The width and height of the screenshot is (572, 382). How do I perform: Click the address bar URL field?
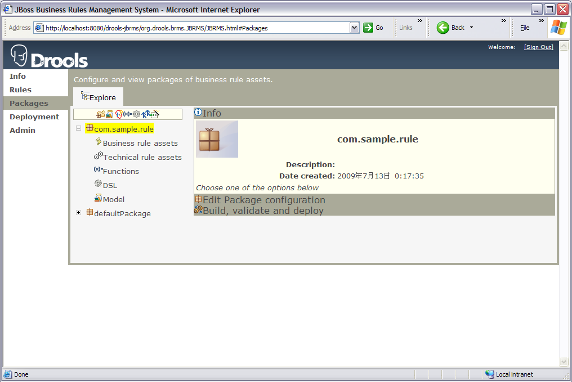pos(197,28)
